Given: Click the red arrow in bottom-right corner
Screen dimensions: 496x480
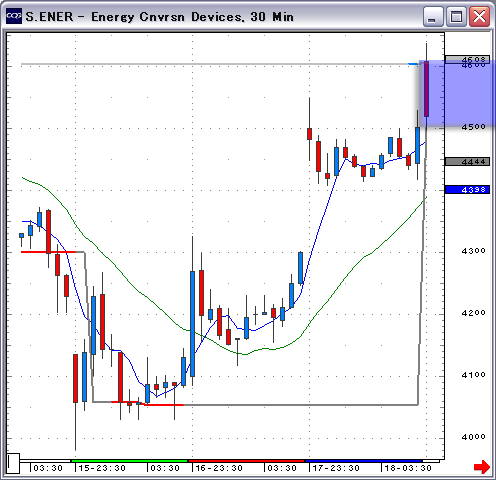Looking at the screenshot, I should point(482,467).
